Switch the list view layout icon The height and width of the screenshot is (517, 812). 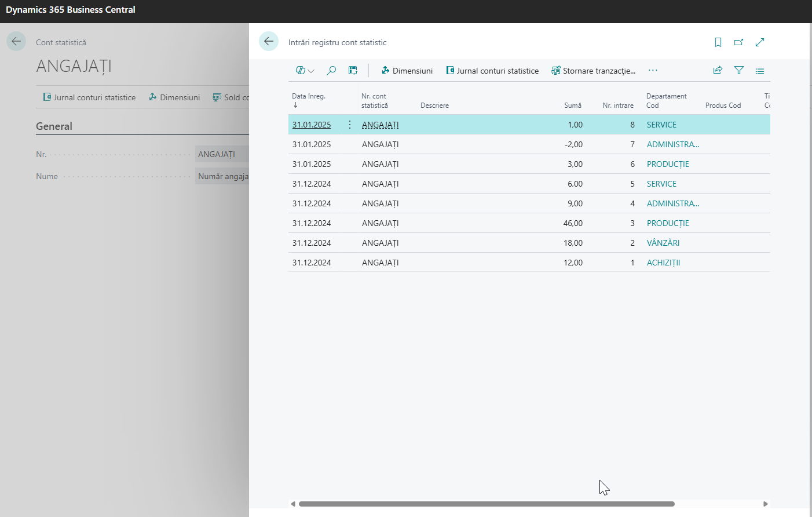pyautogui.click(x=760, y=70)
